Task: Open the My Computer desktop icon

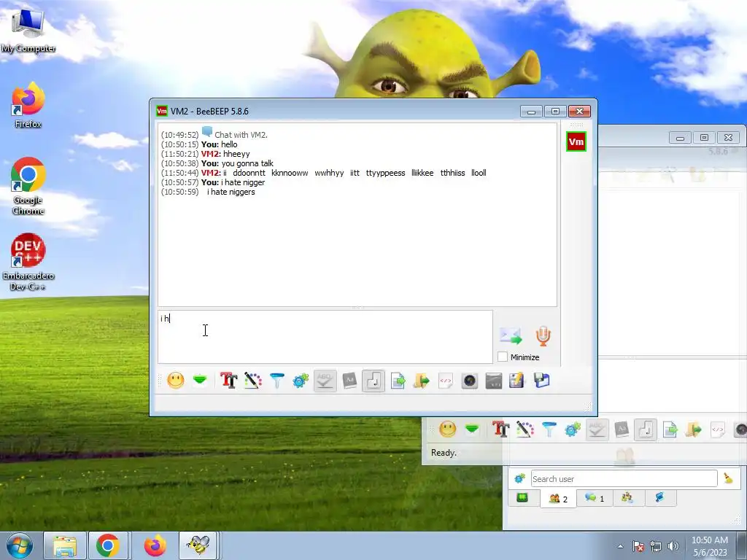Action: tap(28, 29)
